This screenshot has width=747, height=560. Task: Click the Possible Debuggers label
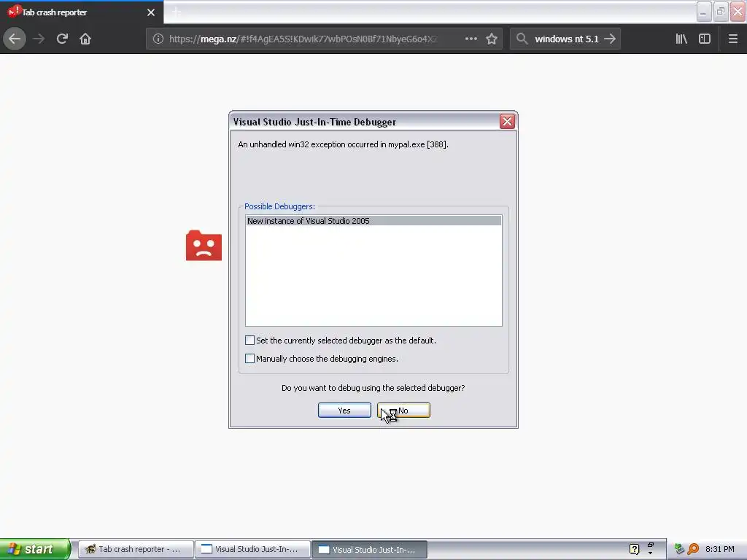click(279, 206)
